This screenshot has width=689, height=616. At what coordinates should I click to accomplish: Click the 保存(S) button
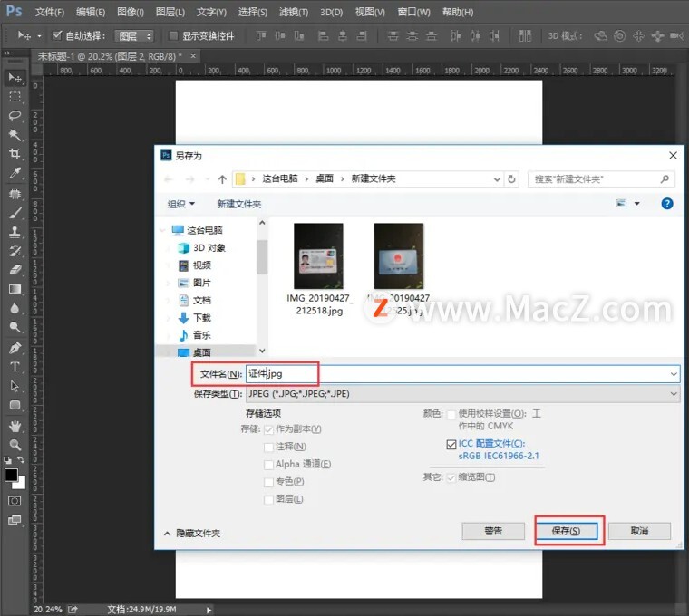coord(569,531)
